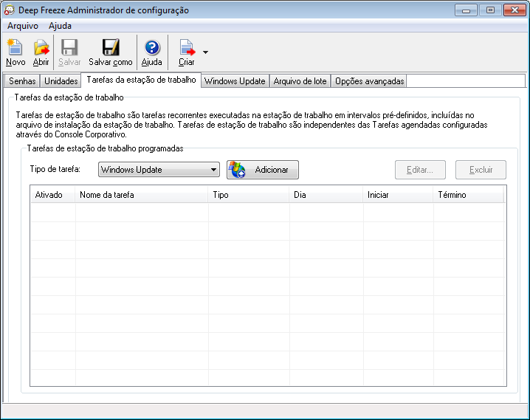Click the Dia column header

point(326,195)
